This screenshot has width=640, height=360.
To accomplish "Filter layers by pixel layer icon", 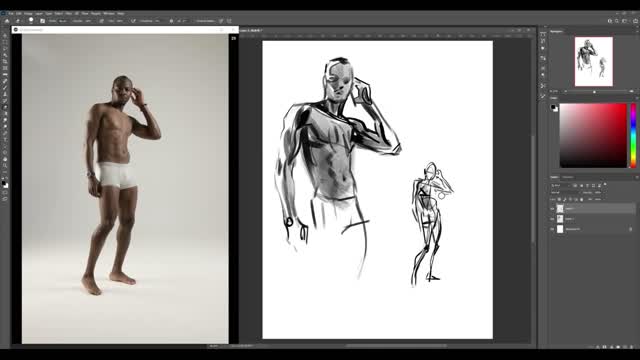I will pos(576,186).
